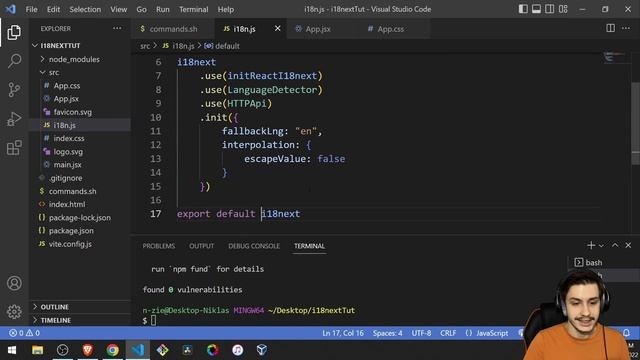Open the Edit menu
This screenshot has width=640, height=360.
click(53, 9)
